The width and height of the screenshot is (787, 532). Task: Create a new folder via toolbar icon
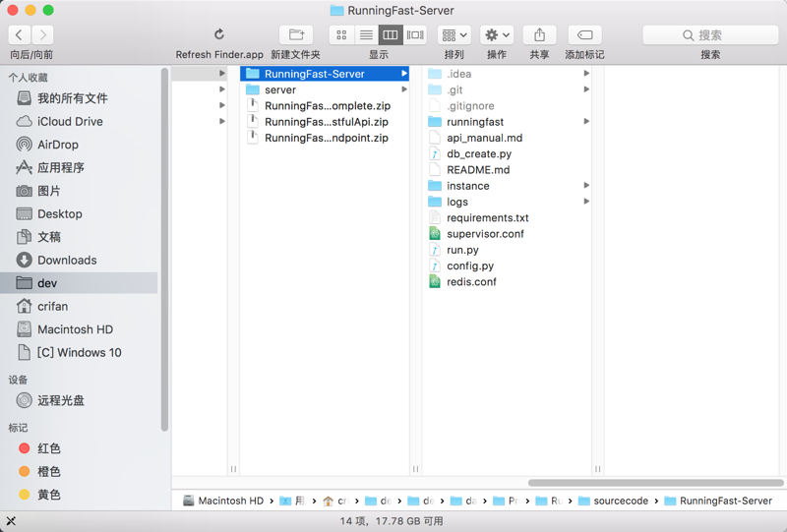point(296,34)
